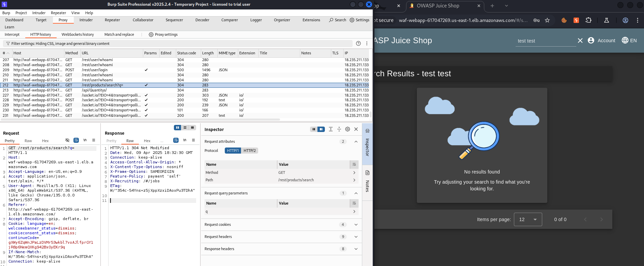The image size is (644, 266).
Task: Switch Request view to Raw
Action: click(28, 141)
